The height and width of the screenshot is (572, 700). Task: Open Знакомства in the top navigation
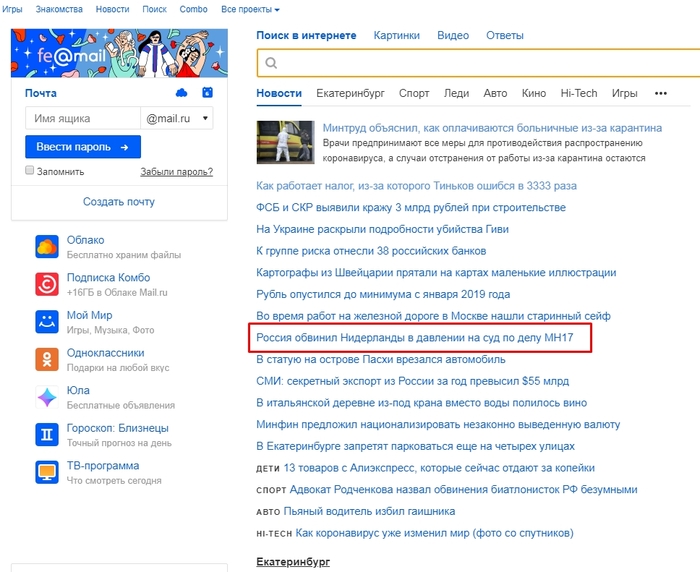click(59, 9)
